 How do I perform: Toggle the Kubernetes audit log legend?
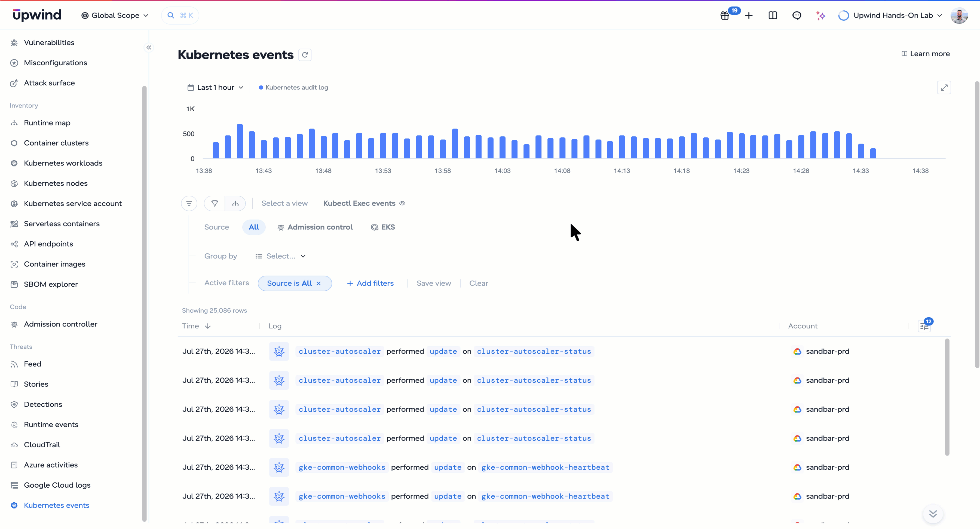click(293, 87)
